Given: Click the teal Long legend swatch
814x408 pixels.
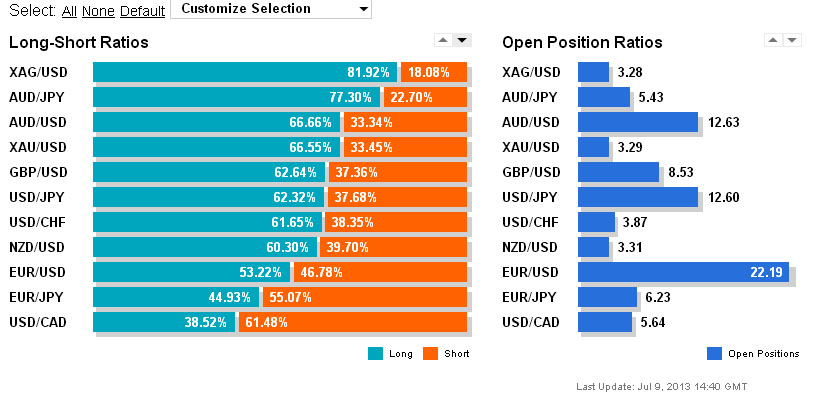Looking at the screenshot, I should click(376, 353).
